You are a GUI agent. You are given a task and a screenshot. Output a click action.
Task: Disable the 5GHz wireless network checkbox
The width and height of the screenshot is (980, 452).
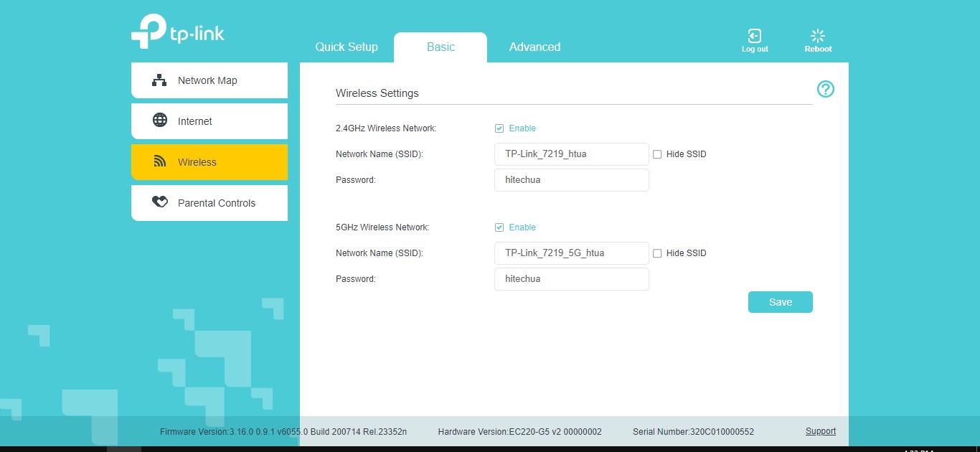coord(499,227)
